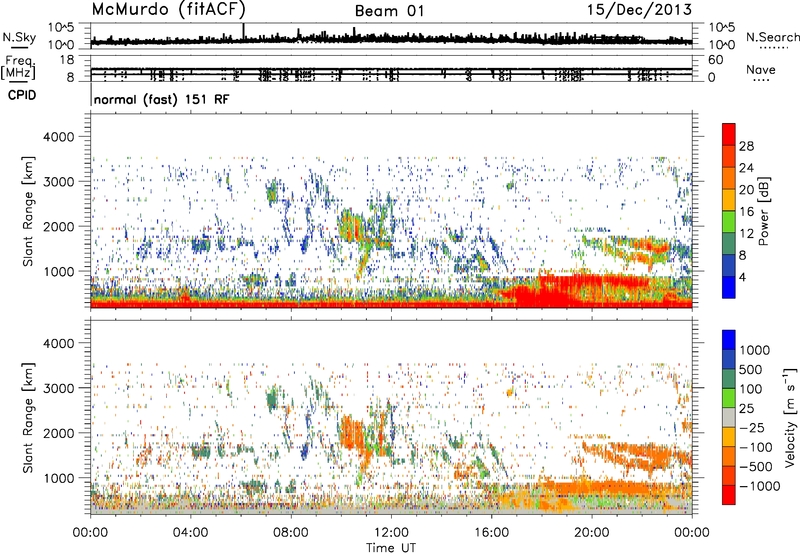Click the '18' frequency axis value
Image resolution: width=800 pixels, height=554 pixels.
pyautogui.click(x=67, y=60)
